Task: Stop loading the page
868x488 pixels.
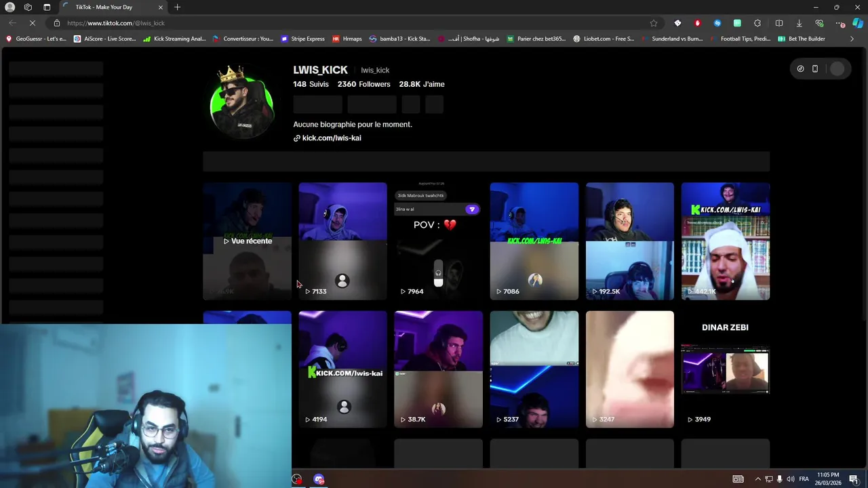Action: point(34,23)
